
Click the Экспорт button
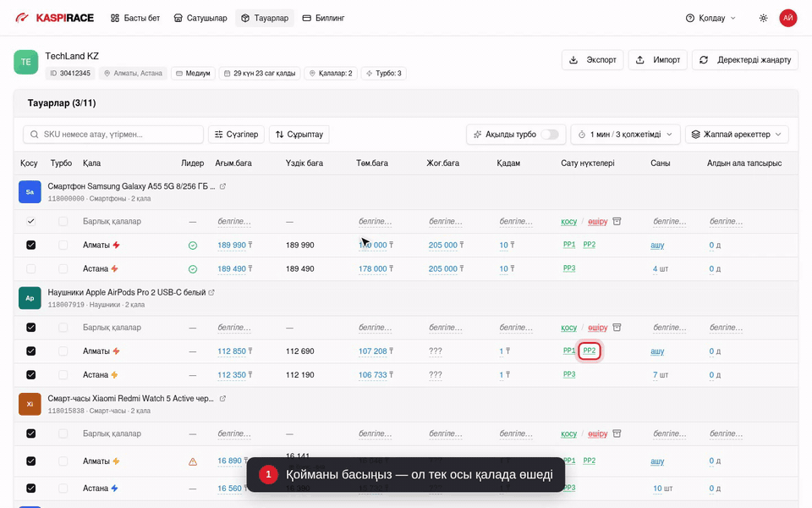click(x=592, y=59)
